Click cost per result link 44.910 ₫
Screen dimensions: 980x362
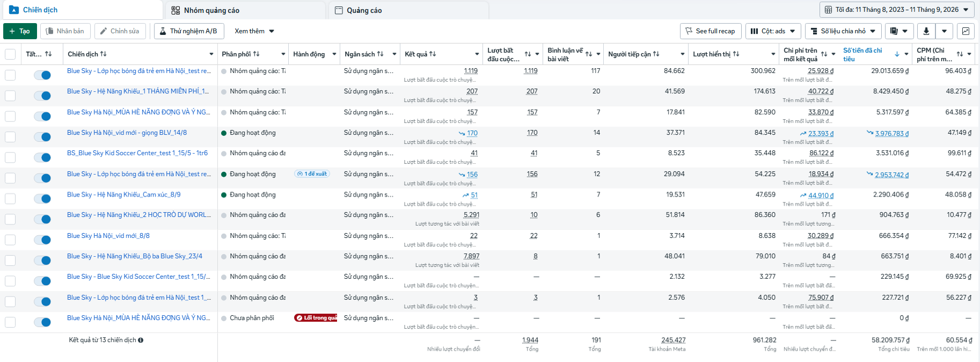click(x=821, y=196)
